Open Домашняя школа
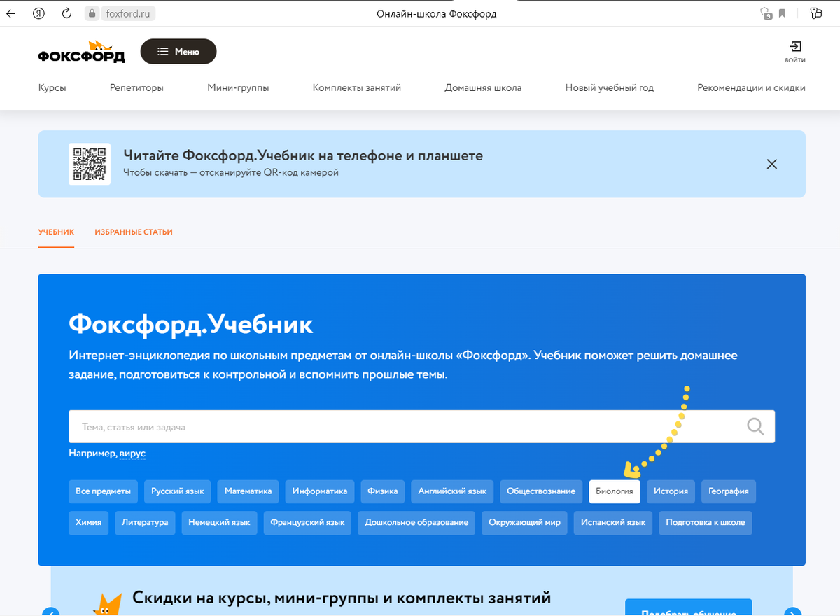The height and width of the screenshot is (616, 840). pos(483,88)
